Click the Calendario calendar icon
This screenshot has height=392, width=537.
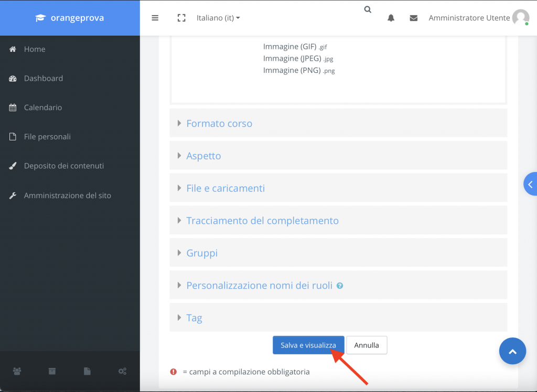point(13,107)
